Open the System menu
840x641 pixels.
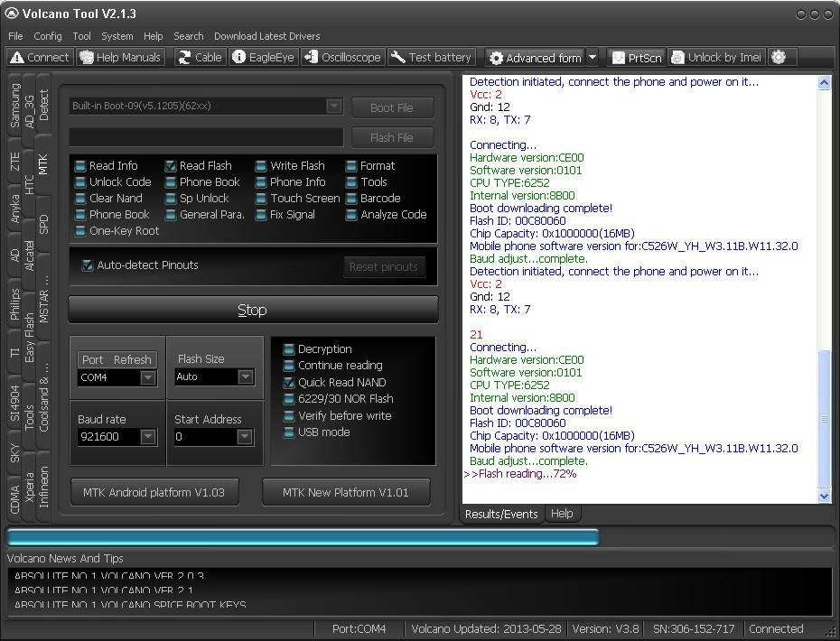click(117, 36)
